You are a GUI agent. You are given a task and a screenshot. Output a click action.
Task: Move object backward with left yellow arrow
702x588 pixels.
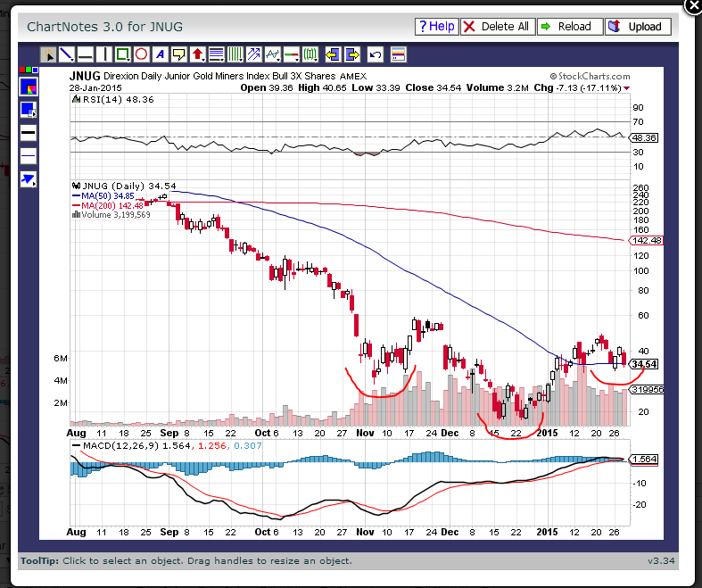(332, 54)
